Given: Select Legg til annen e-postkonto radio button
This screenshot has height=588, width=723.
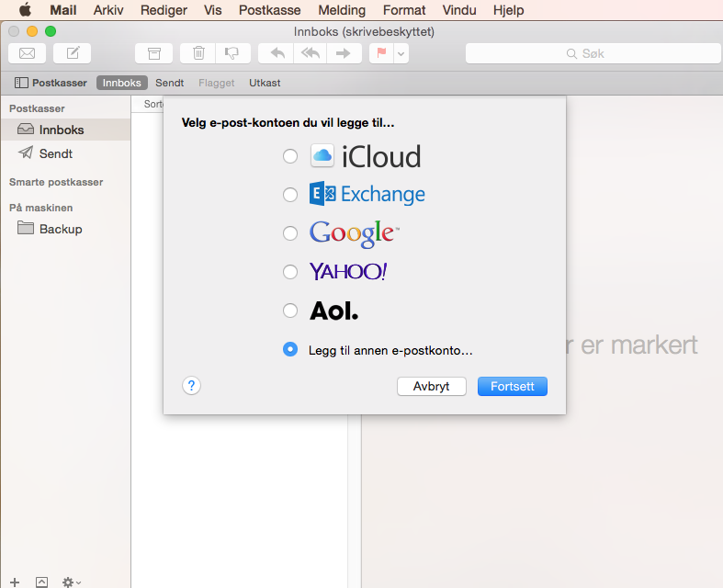Looking at the screenshot, I should [x=290, y=349].
